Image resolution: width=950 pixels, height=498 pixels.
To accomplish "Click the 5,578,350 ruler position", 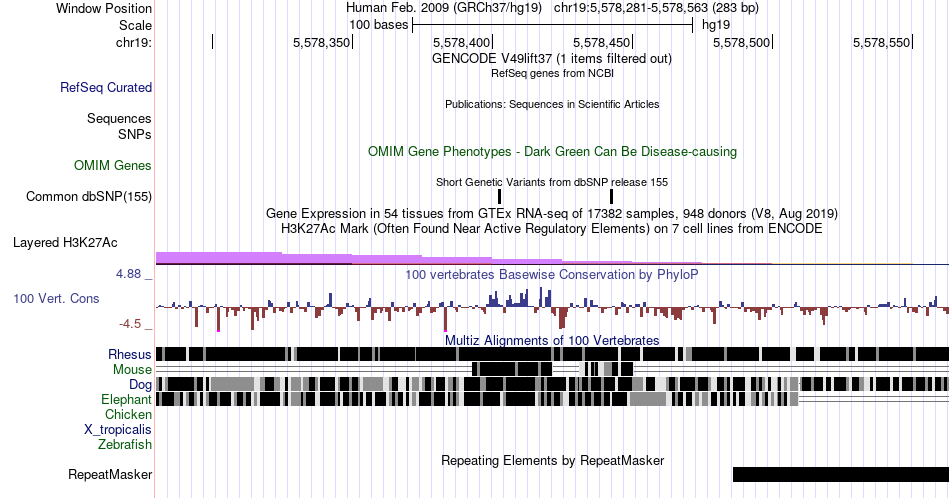I will [x=321, y=42].
